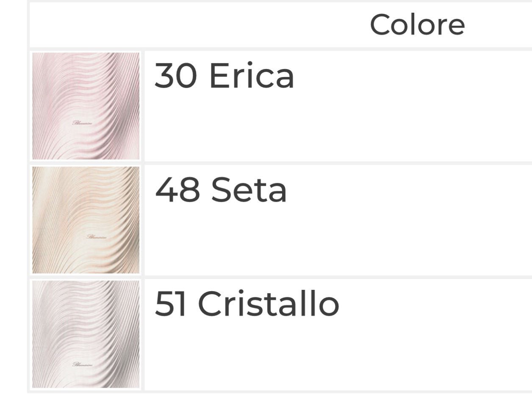Click the number 30 in the Erica row
532x394 pixels.
pyautogui.click(x=175, y=76)
